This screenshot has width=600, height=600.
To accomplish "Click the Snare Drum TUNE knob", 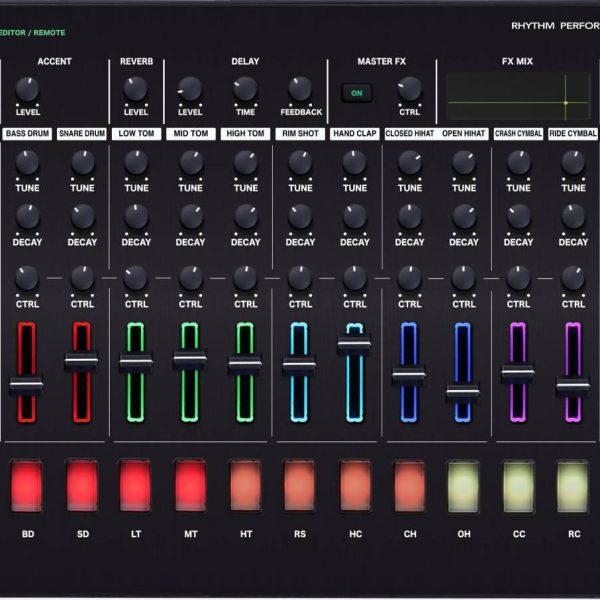I will click(x=82, y=163).
